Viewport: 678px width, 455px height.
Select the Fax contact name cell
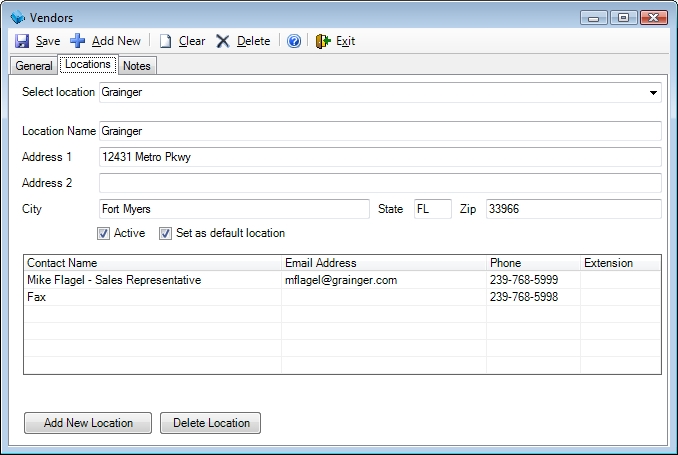153,297
